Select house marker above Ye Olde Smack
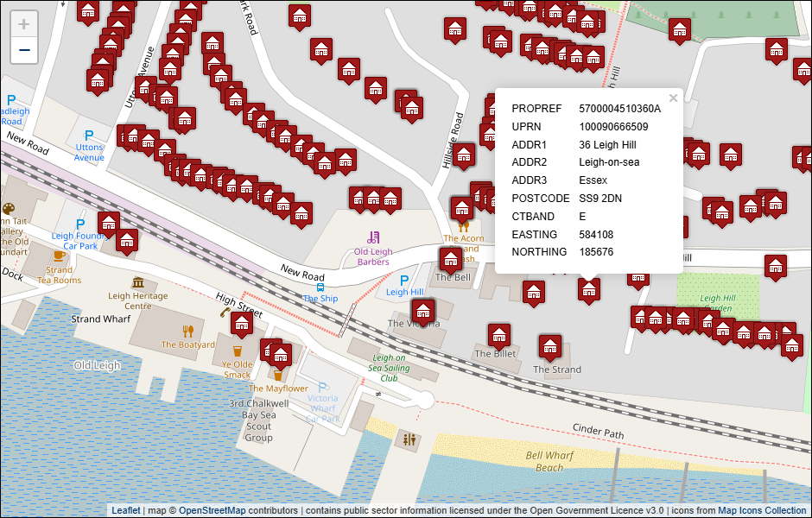This screenshot has height=518, width=812. point(241,325)
